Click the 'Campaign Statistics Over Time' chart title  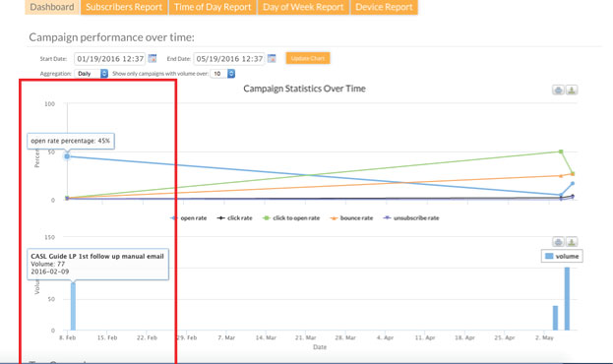(x=305, y=89)
